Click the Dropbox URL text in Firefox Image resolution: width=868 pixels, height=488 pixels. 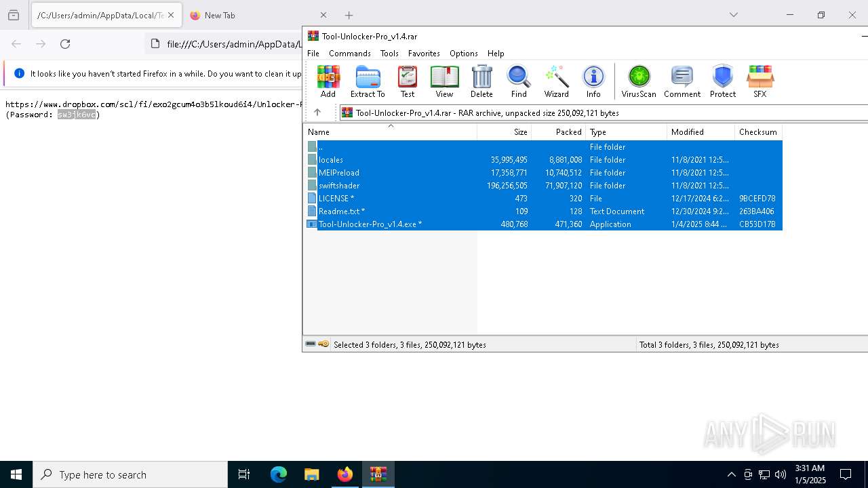[153, 104]
